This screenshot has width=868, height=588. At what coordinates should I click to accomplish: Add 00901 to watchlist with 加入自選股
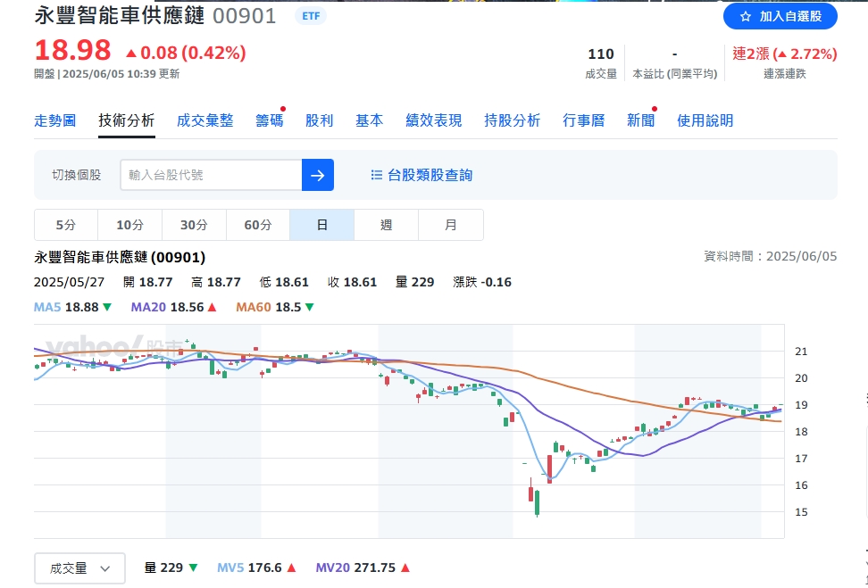pos(780,17)
